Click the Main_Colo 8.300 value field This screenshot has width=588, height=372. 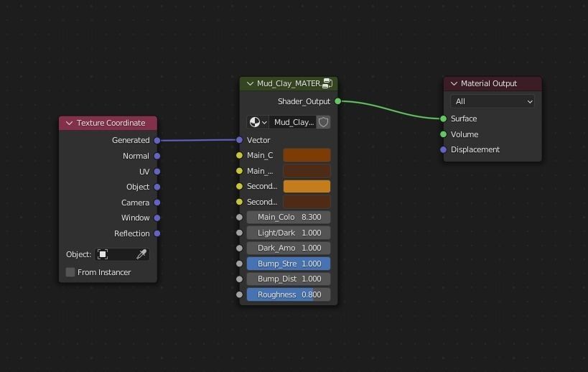289,217
